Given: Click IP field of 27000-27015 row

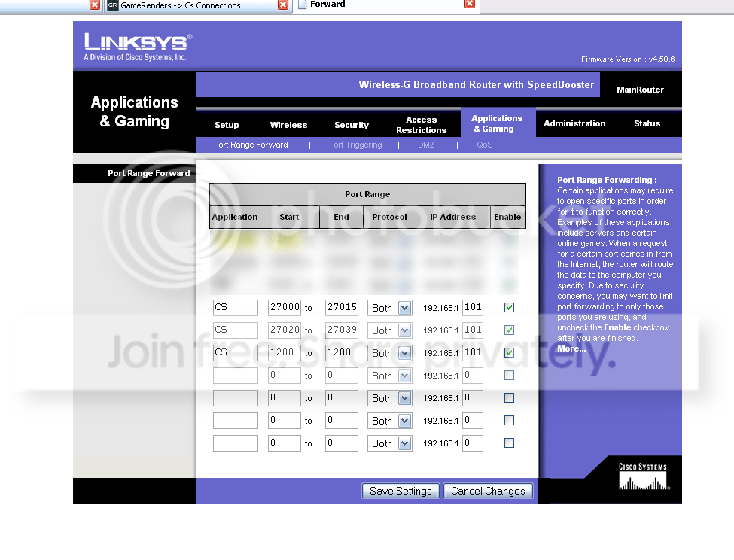Looking at the screenshot, I should pyautogui.click(x=473, y=307).
